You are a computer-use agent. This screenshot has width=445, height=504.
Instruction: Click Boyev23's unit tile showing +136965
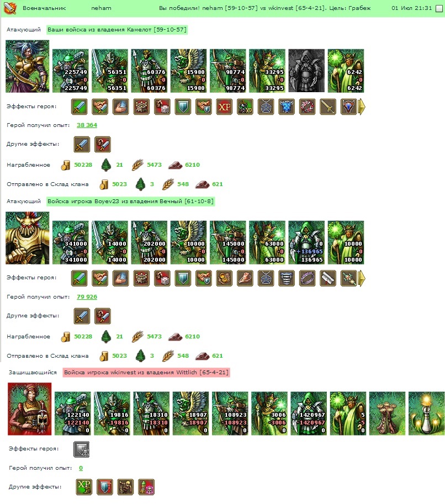pos(307,242)
